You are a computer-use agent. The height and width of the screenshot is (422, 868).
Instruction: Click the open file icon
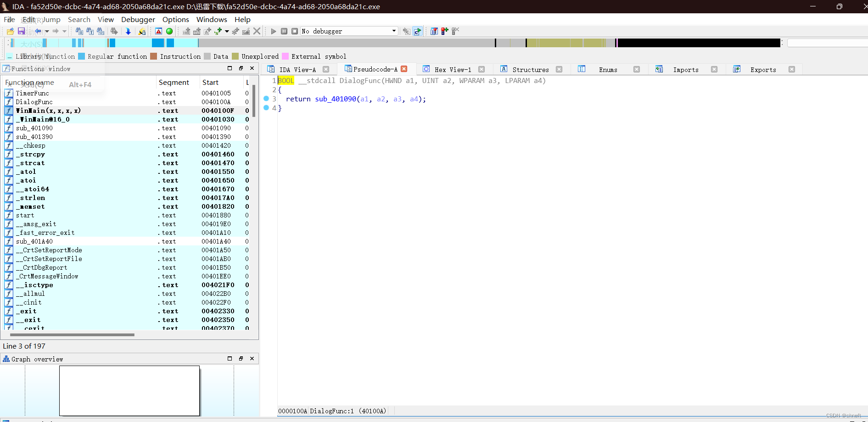tap(10, 31)
